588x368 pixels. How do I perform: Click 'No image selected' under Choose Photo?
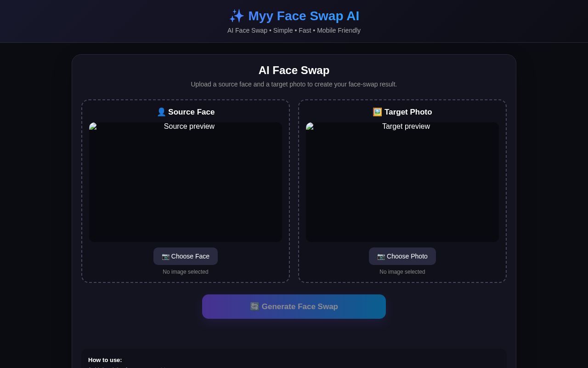pos(402,272)
